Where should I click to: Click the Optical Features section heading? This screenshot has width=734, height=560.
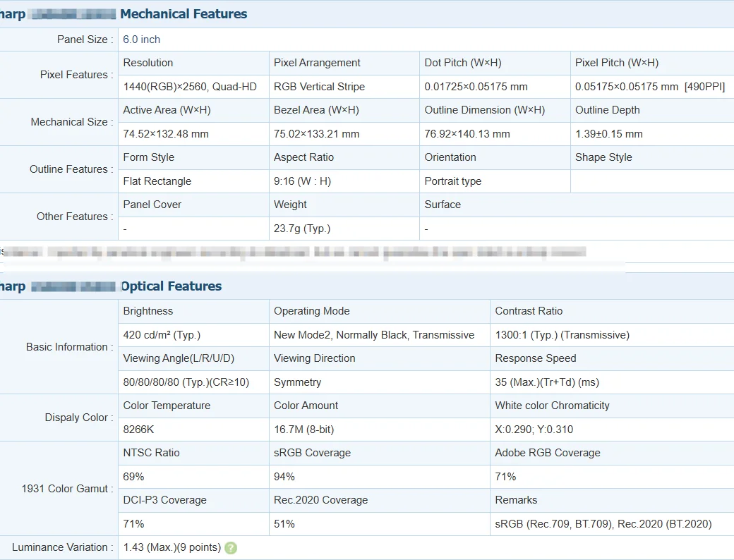click(171, 286)
